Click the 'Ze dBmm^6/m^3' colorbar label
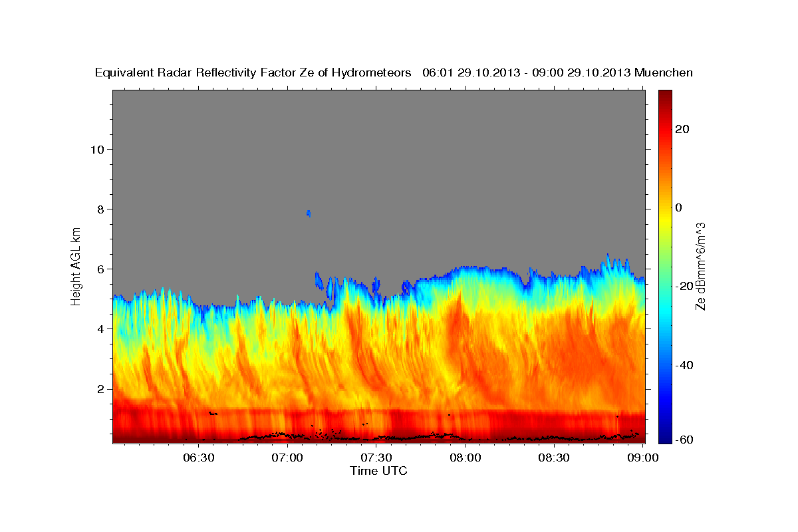798x532 pixels. (x=700, y=266)
